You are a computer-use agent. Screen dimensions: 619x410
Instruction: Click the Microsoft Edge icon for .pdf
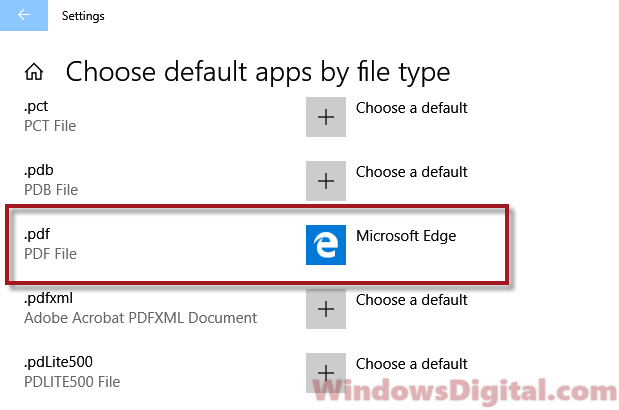point(326,245)
